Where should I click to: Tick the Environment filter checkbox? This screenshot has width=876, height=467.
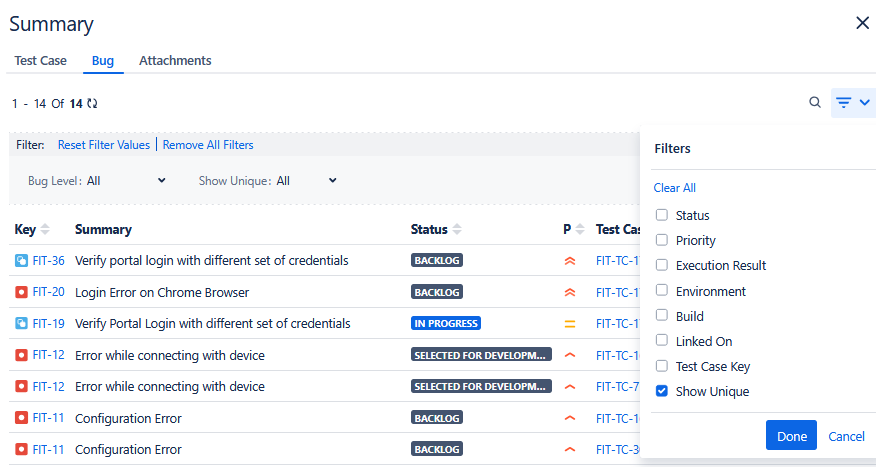(661, 291)
